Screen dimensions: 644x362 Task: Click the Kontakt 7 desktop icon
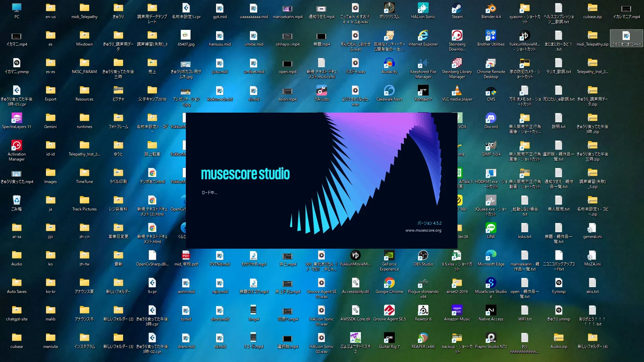point(423,91)
